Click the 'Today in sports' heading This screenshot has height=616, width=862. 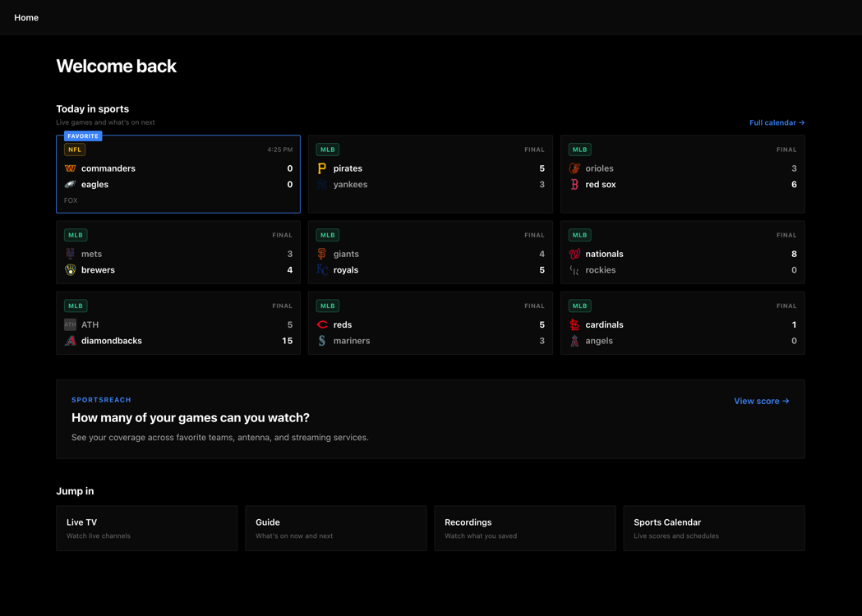[92, 108]
